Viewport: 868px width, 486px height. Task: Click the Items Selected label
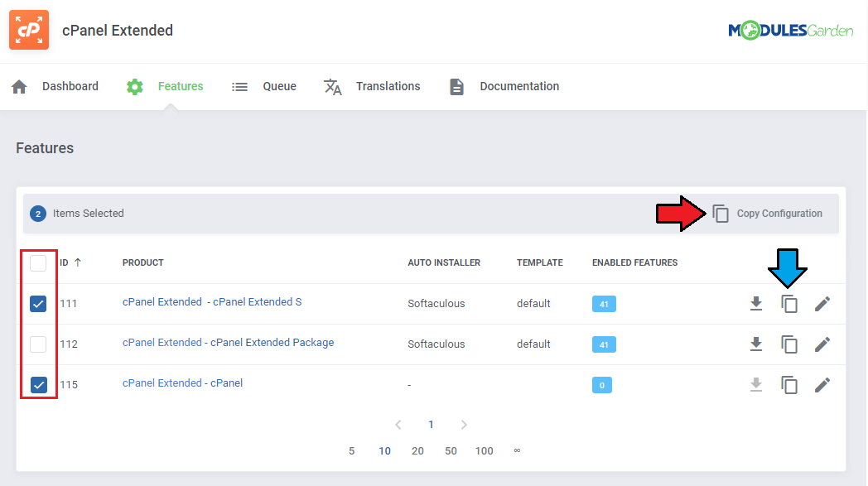click(89, 214)
